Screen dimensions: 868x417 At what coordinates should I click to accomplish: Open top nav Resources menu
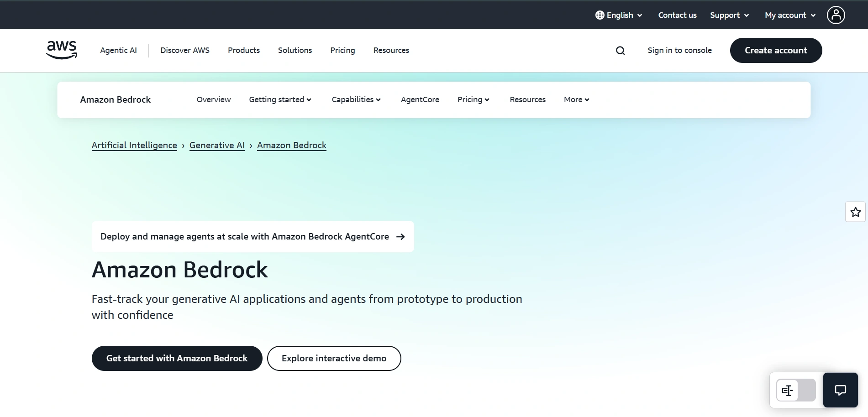pos(391,50)
